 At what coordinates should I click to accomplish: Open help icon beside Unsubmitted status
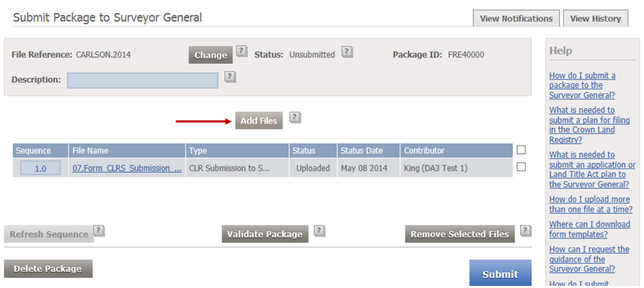coord(347,52)
